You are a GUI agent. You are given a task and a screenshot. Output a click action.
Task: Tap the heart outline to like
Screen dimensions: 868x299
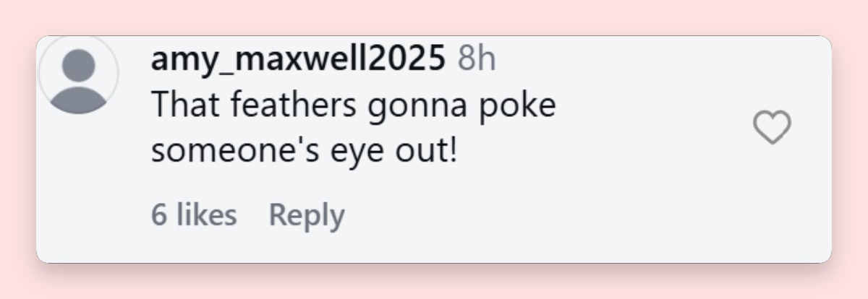coord(772,128)
